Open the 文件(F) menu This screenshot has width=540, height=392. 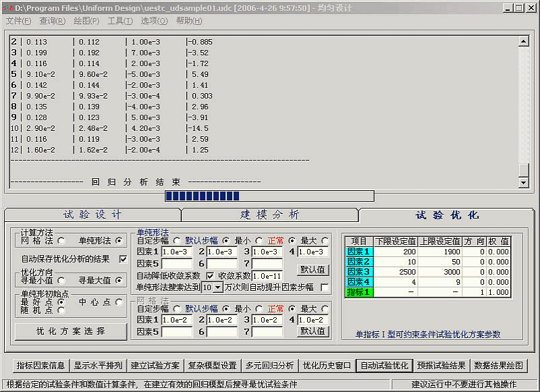pos(18,21)
